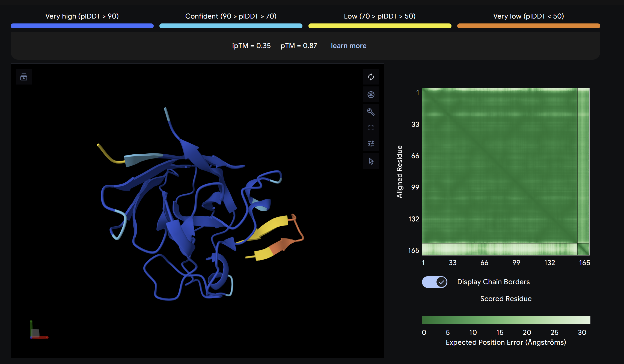Follow the learn more link
This screenshot has height=364, width=624.
tap(349, 46)
